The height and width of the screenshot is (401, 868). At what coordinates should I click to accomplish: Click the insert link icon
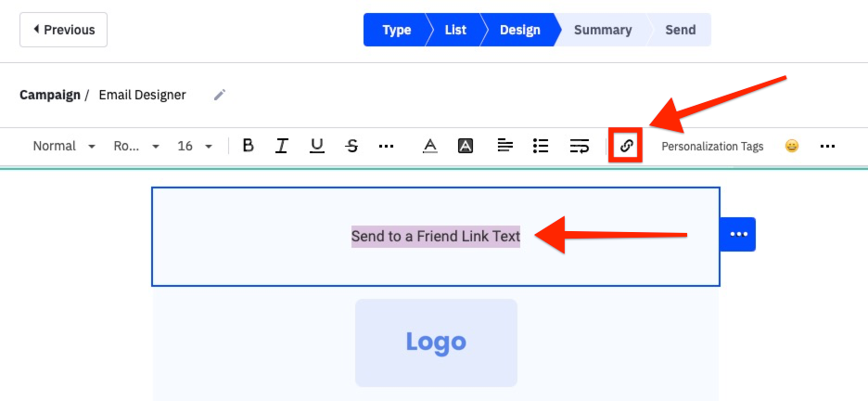coord(626,146)
